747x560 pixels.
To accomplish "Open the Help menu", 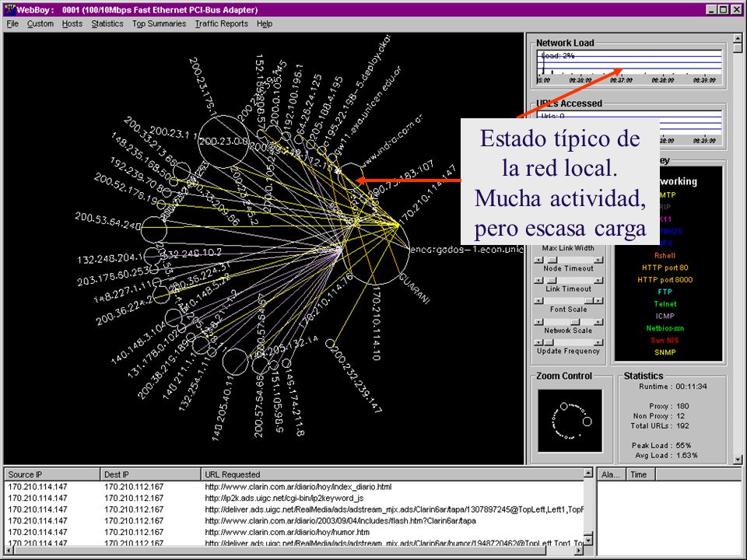I will [x=265, y=24].
